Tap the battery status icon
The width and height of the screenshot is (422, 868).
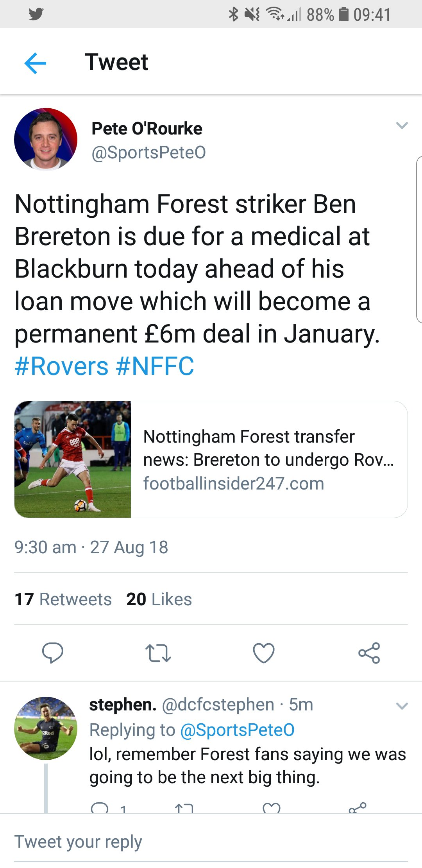pos(343,14)
